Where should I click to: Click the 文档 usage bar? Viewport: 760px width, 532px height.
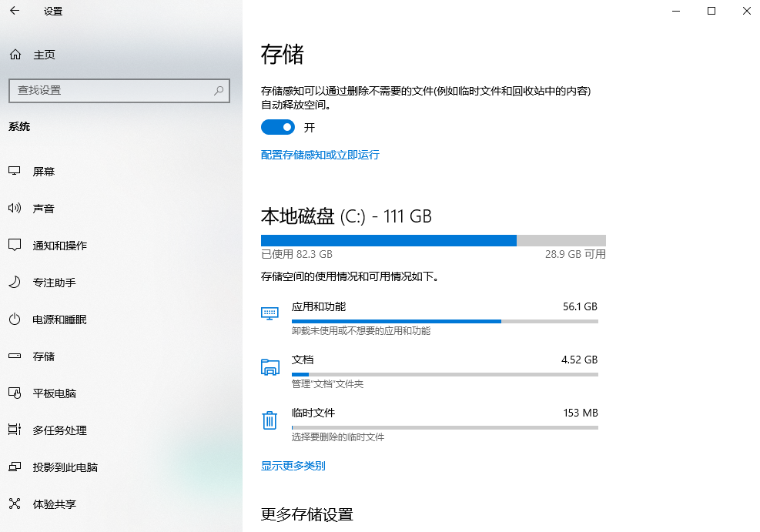445,374
